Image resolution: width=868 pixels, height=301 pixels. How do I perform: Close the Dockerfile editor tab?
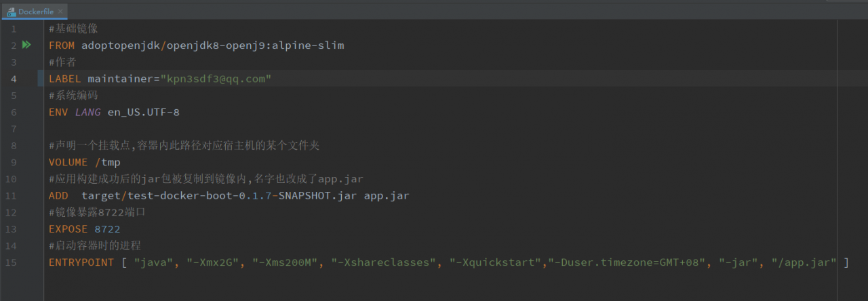coord(61,12)
